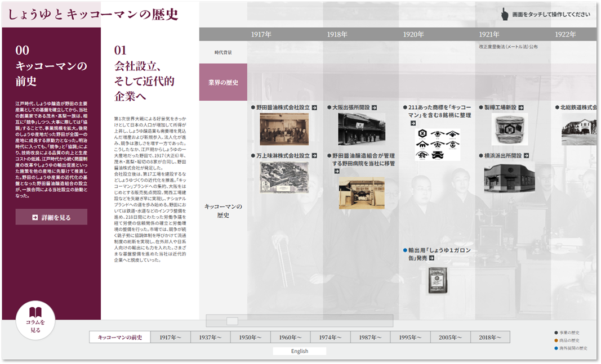Image resolution: width=601 pixels, height=364 pixels.
Task: Open the 万上味淋 factory aerial thumbnail
Action: click(x=284, y=177)
